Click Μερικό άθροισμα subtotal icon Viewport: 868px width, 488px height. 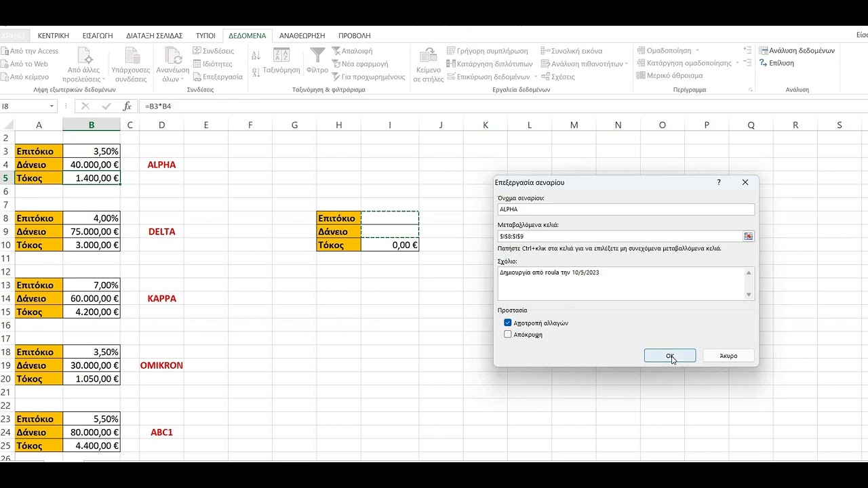click(641, 75)
